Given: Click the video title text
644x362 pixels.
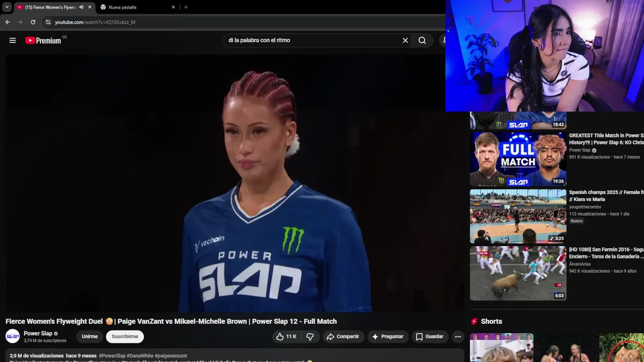Looking at the screenshot, I should click(x=171, y=321).
